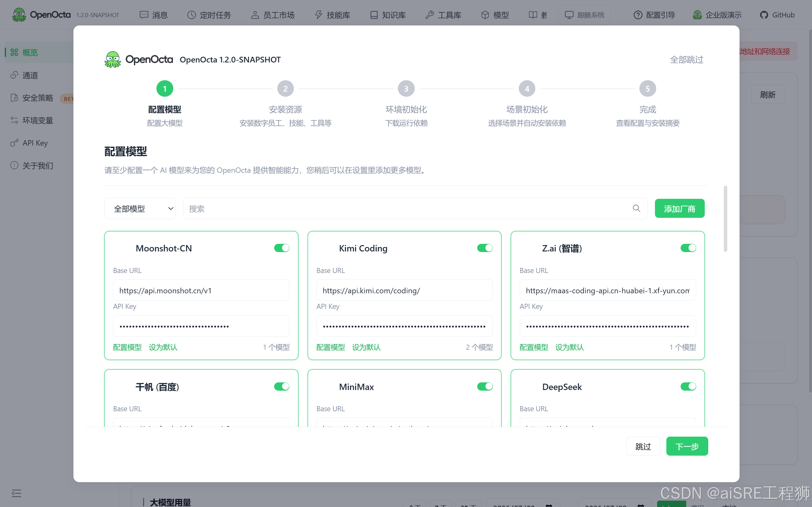Toggle off the 千帆 (百度) provider switch
Image resolution: width=812 pixels, height=507 pixels.
pyautogui.click(x=282, y=386)
